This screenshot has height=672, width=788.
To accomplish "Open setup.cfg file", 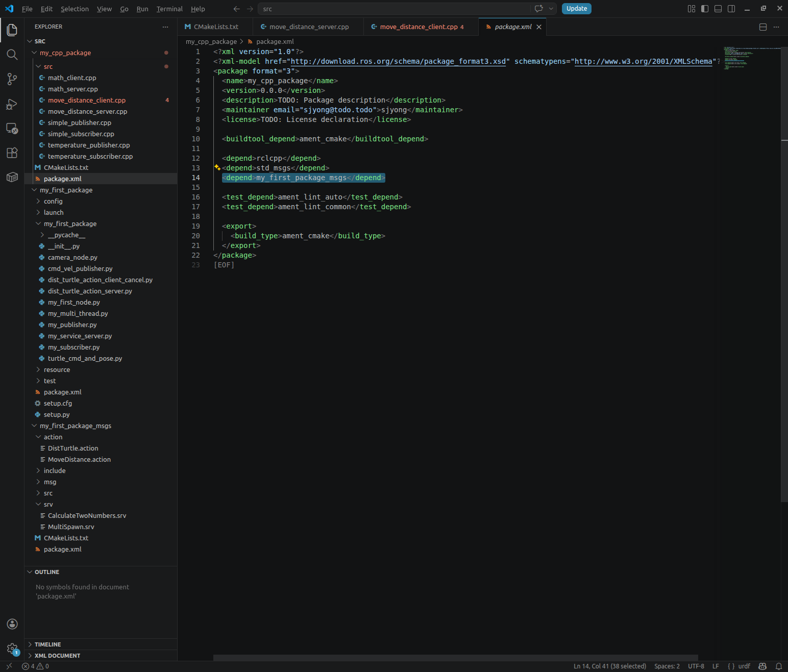I will click(x=58, y=403).
